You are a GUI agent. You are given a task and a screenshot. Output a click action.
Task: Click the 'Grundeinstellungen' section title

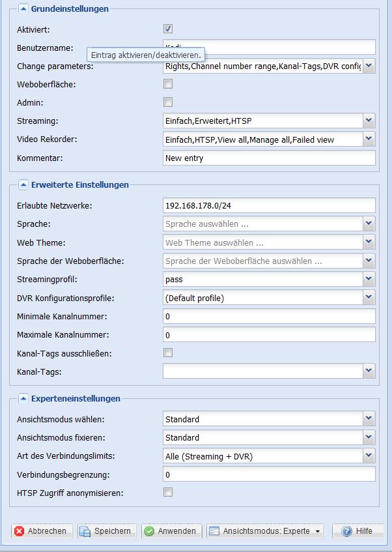pyautogui.click(x=70, y=9)
